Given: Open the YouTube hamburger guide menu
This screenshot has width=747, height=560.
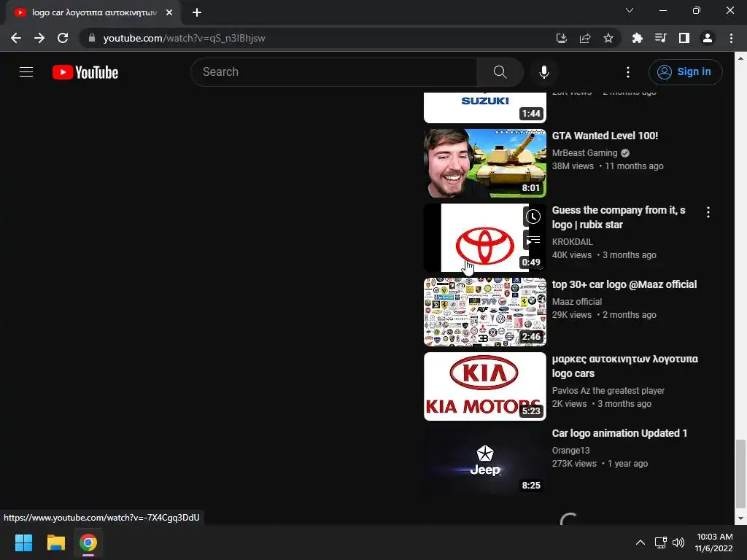Looking at the screenshot, I should click(26, 72).
